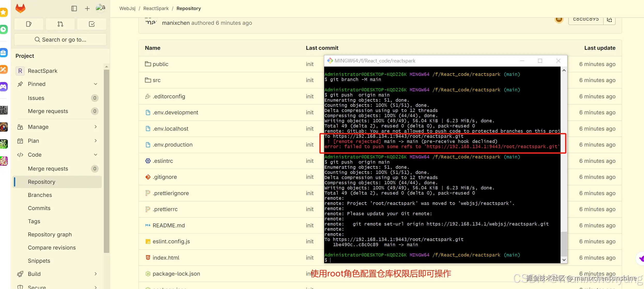Viewport: 644px width, 289px height.
Task: Collapse the Pinned section chevron
Action: coord(96,84)
